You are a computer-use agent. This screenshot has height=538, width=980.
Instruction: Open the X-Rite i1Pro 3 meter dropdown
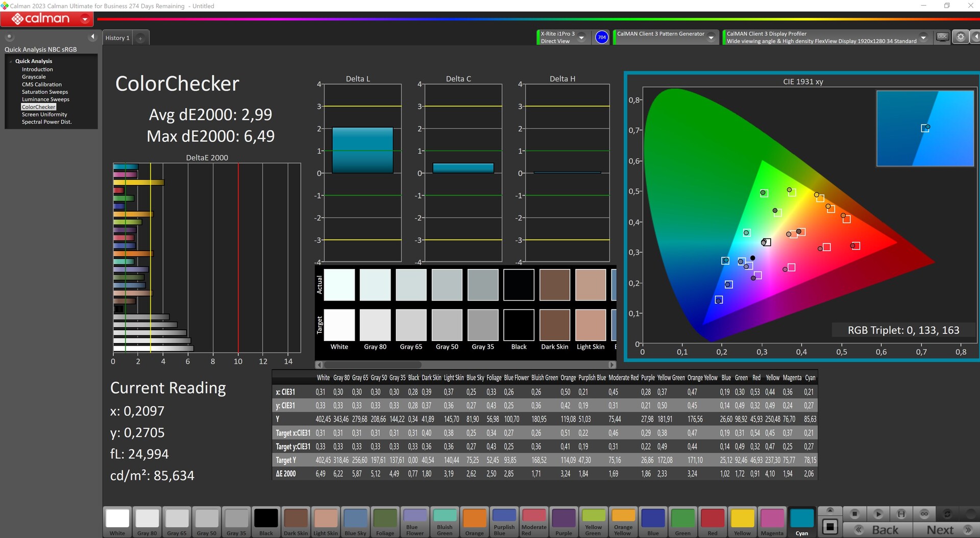[581, 37]
